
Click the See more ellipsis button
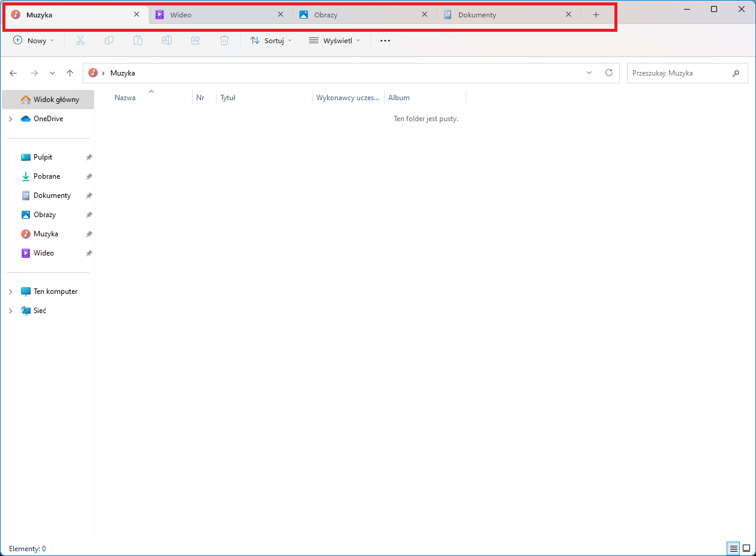(385, 40)
